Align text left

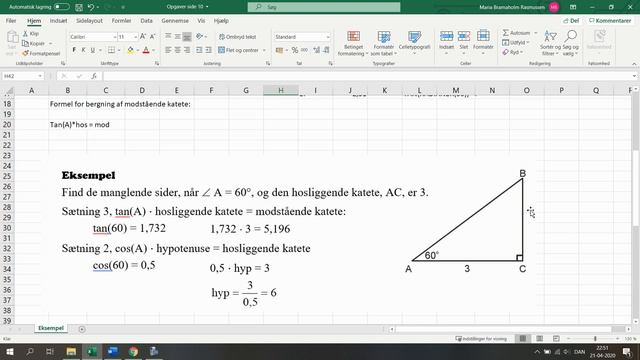point(168,50)
